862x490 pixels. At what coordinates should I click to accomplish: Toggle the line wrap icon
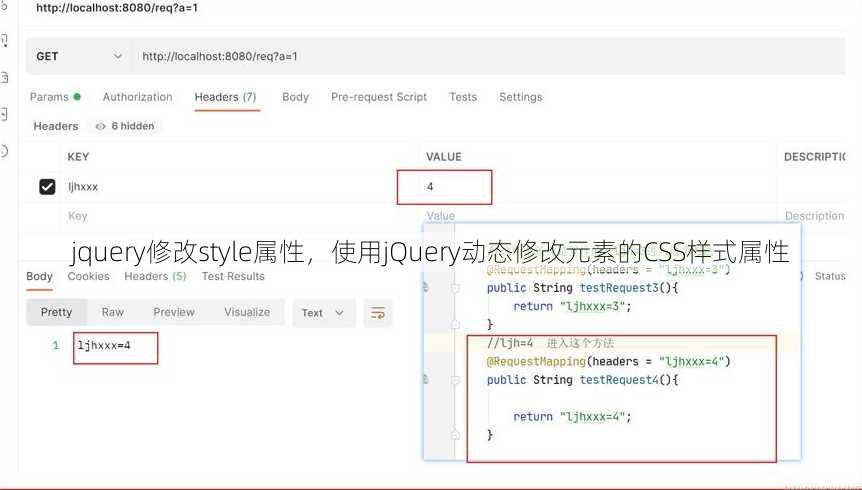coord(378,313)
